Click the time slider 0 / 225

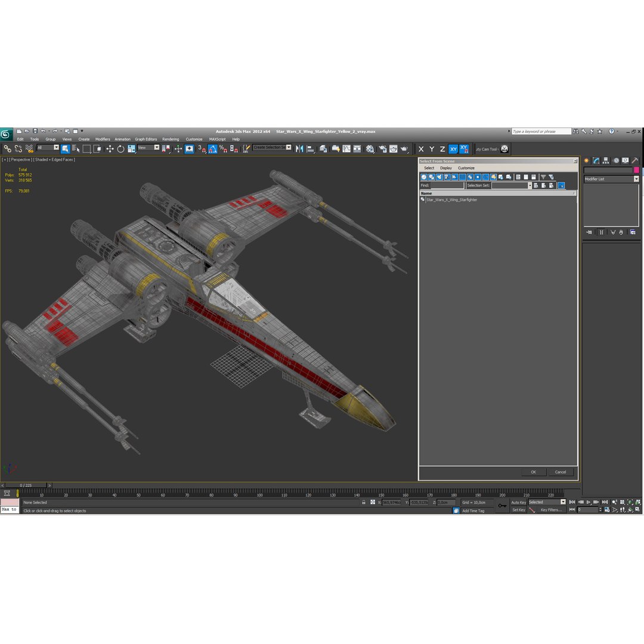point(26,485)
